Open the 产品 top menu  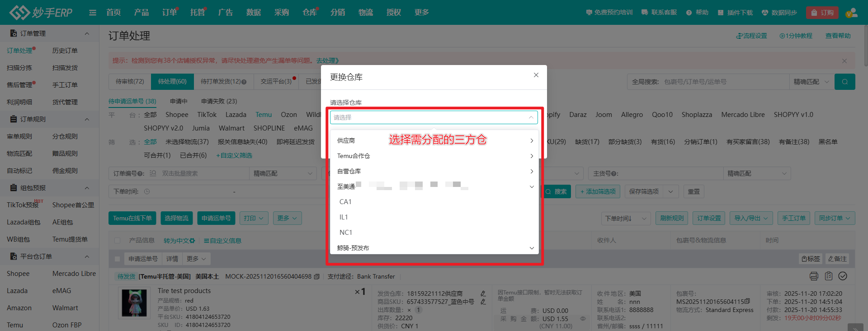[x=142, y=13]
